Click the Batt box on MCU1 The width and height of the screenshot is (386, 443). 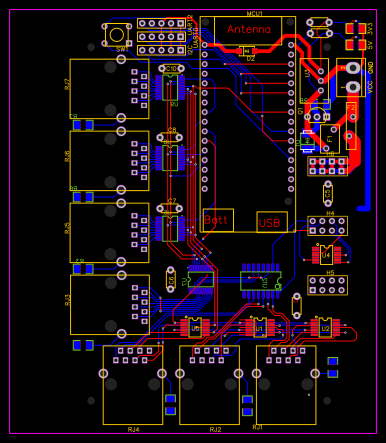coord(218,220)
